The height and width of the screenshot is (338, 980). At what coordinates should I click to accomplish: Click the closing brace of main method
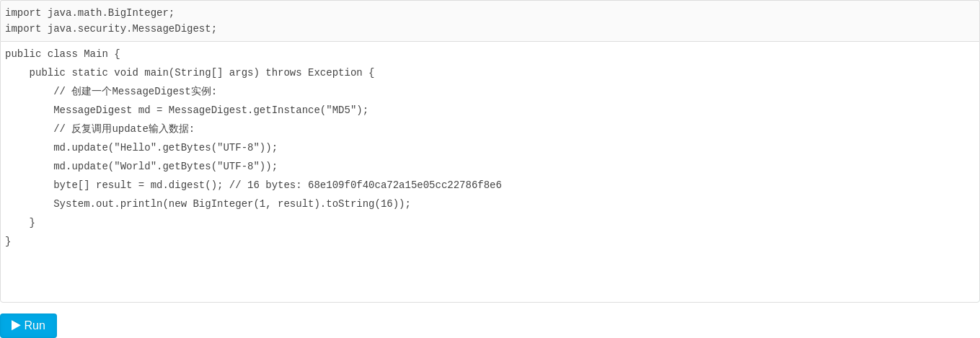point(32,223)
